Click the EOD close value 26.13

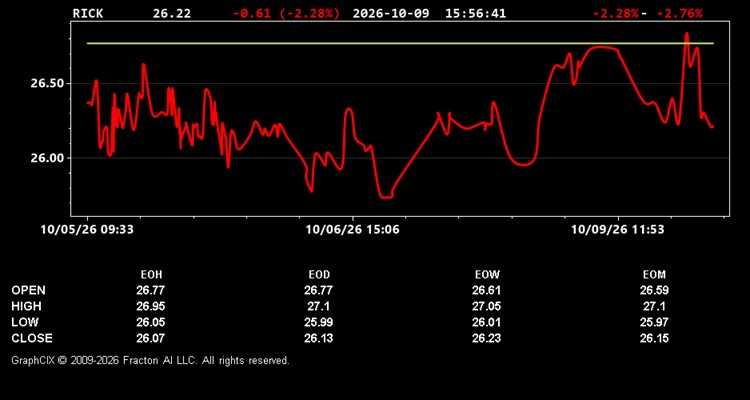click(x=319, y=338)
